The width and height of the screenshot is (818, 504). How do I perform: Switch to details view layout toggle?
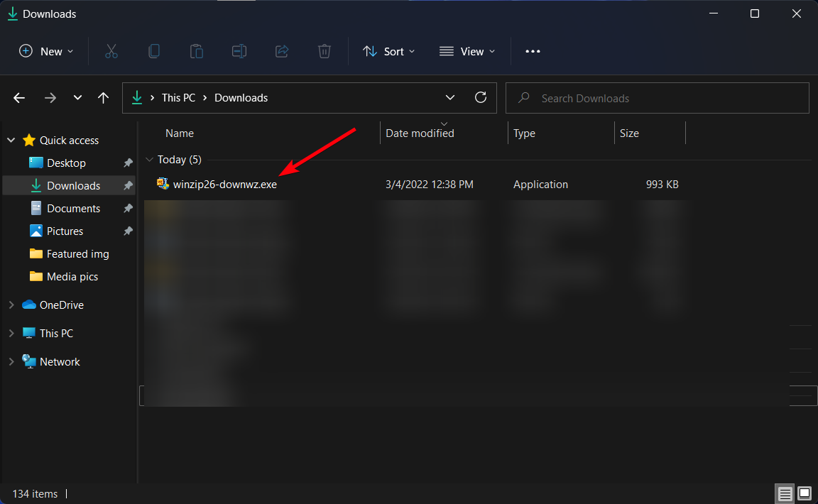[x=785, y=493]
